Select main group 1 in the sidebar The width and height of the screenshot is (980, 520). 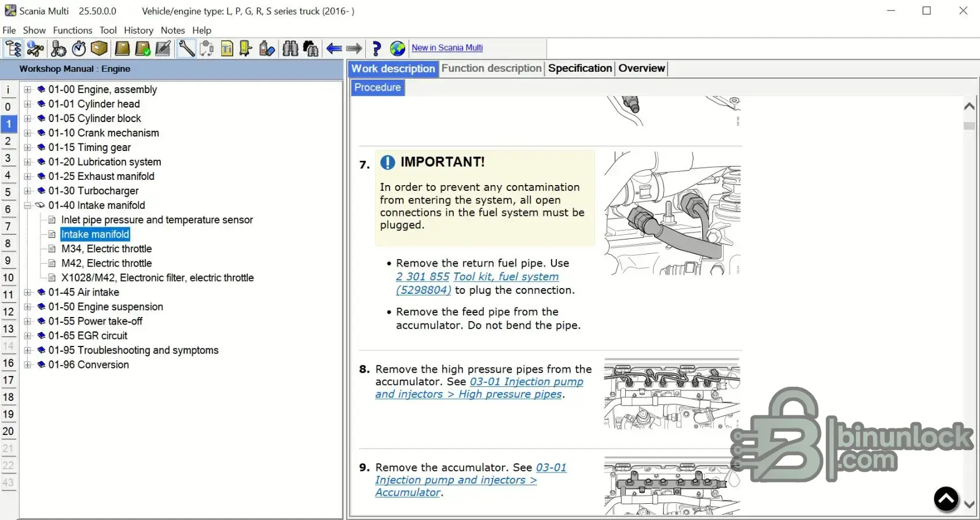point(9,124)
